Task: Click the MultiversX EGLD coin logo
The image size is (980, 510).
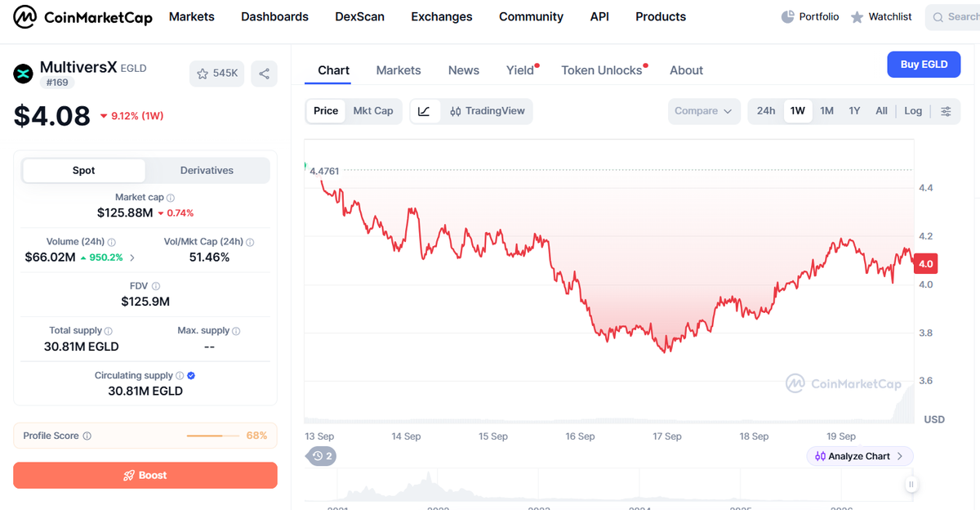Action: [x=23, y=74]
